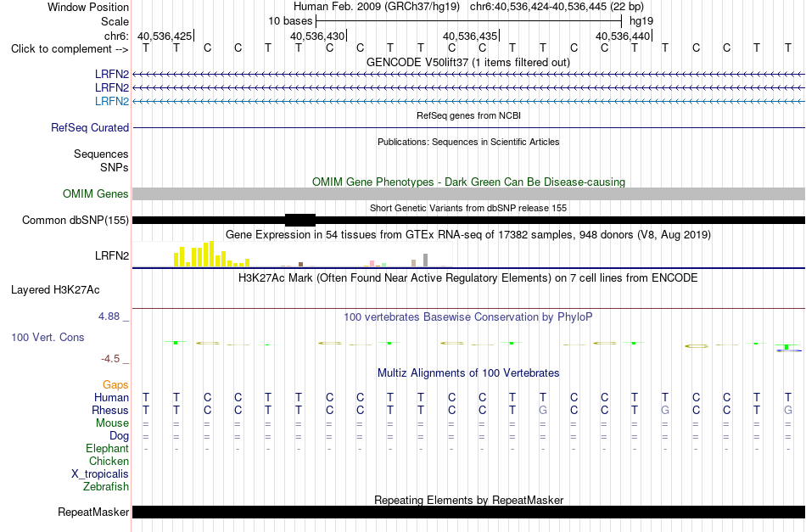Image resolution: width=806 pixels, height=532 pixels.
Task: Click the 100 Vert. Cons label
Action: point(48,337)
